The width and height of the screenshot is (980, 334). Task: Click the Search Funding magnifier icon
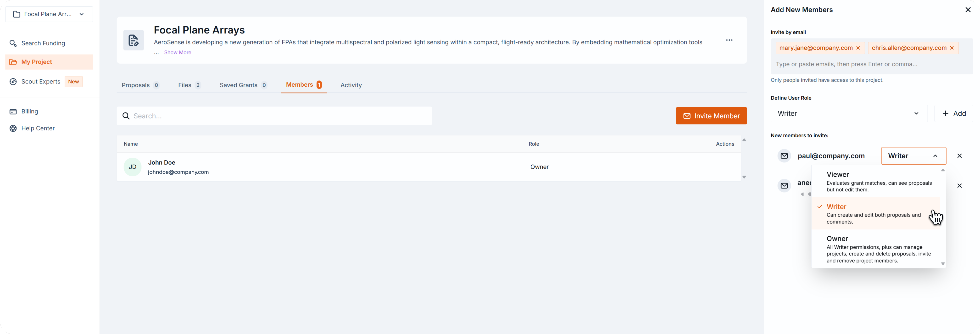(x=13, y=43)
